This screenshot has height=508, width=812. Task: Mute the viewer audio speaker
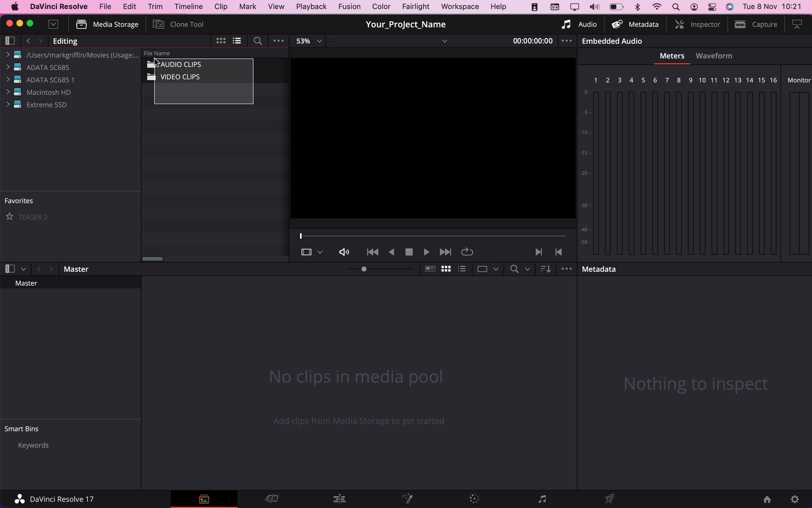tap(344, 252)
